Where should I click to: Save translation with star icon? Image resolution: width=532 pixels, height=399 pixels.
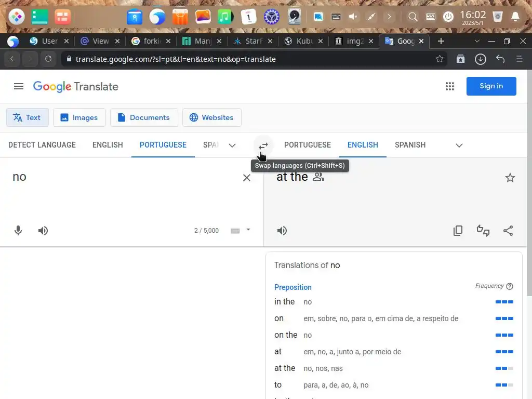(x=510, y=178)
